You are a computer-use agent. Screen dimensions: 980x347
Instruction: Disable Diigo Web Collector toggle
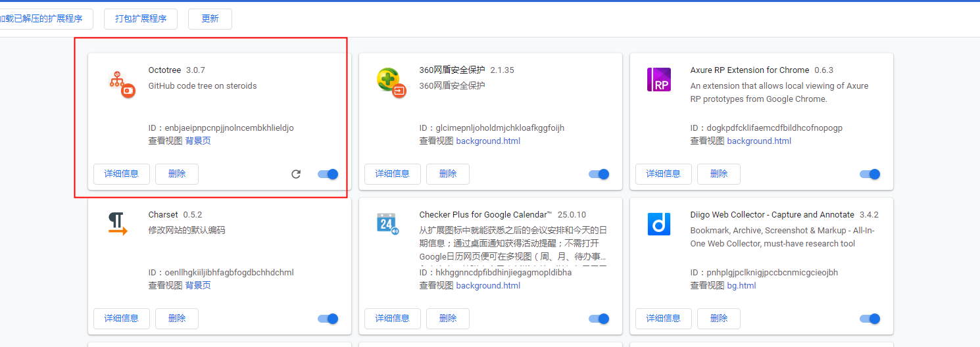[870, 319]
